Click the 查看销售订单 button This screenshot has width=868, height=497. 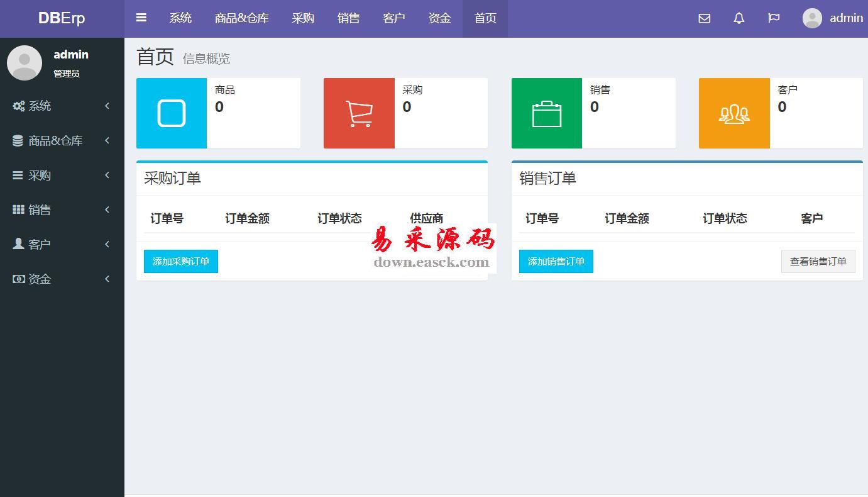[818, 261]
